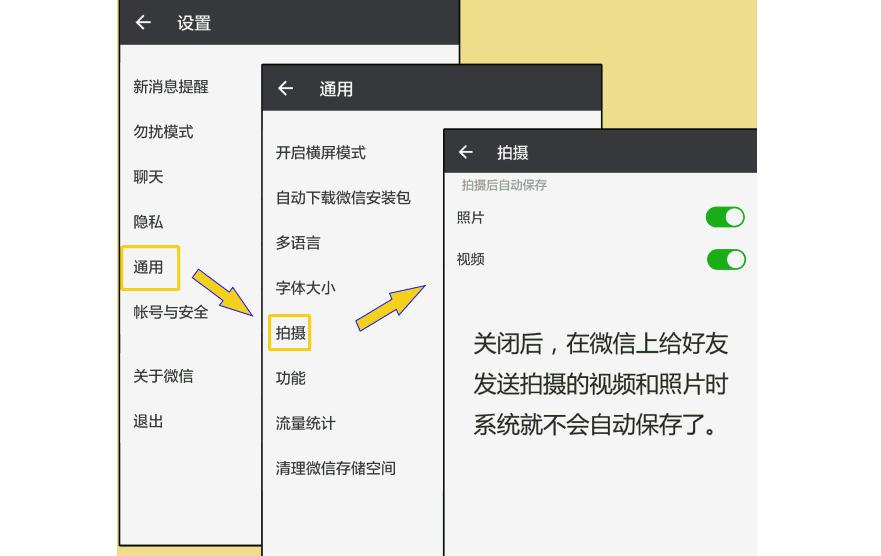The width and height of the screenshot is (881, 556).
Task: Open 帐号与安全 settings
Action: 171,312
